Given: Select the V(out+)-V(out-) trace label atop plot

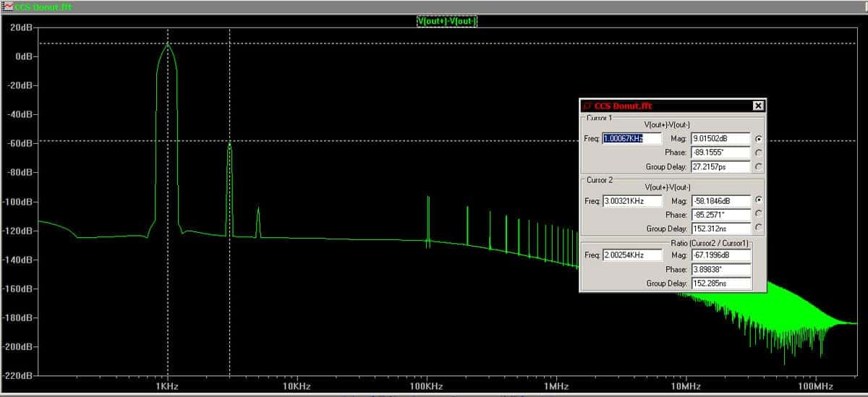Looking at the screenshot, I should (x=446, y=21).
